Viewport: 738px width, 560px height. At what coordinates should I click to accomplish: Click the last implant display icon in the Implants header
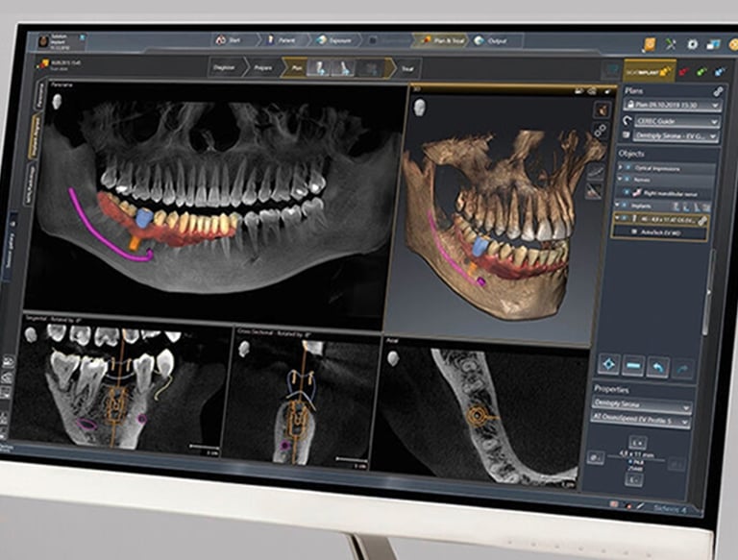click(x=705, y=207)
